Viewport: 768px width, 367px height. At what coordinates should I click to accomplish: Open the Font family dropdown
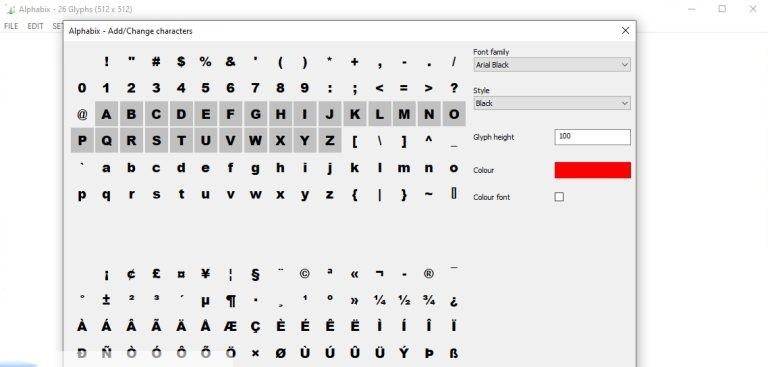pyautogui.click(x=552, y=65)
